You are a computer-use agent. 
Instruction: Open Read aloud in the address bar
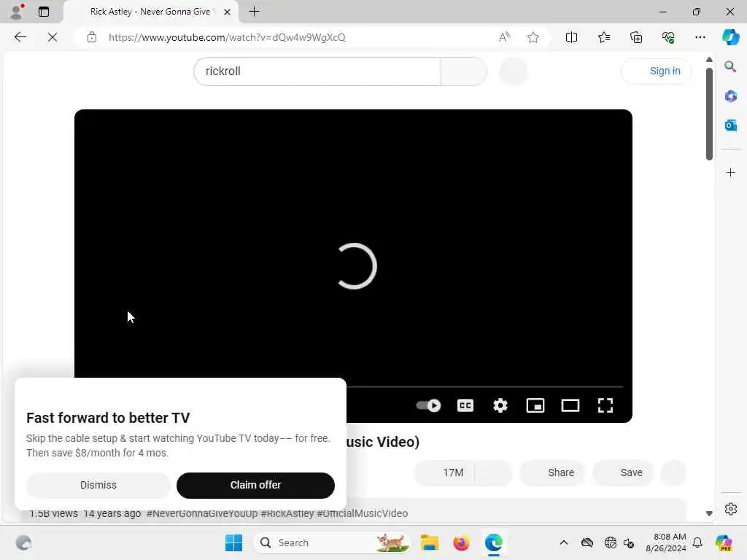504,37
